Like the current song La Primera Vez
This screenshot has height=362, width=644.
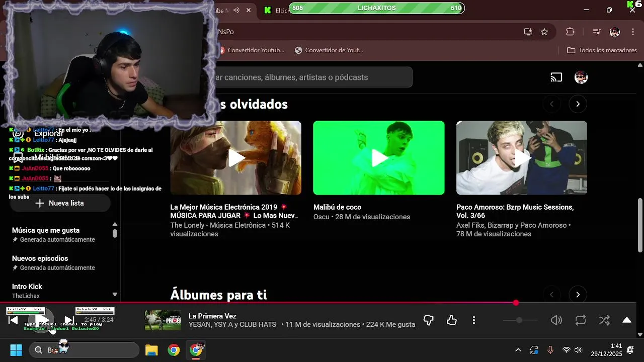(x=452, y=320)
